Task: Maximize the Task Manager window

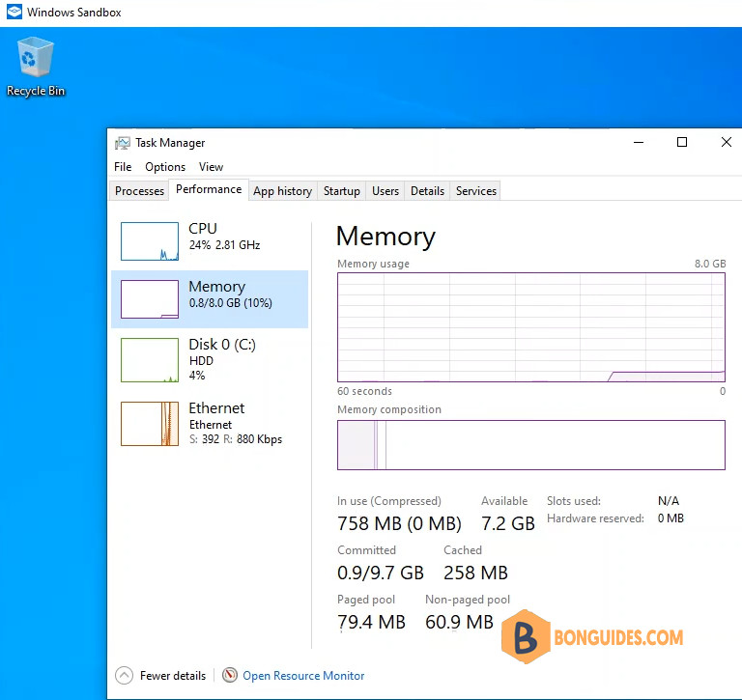Action: (682, 142)
